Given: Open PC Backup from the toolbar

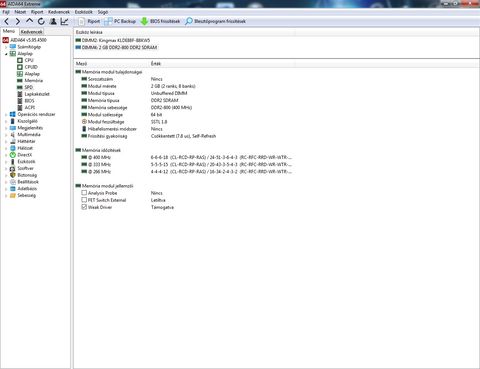Looking at the screenshot, I should point(120,21).
